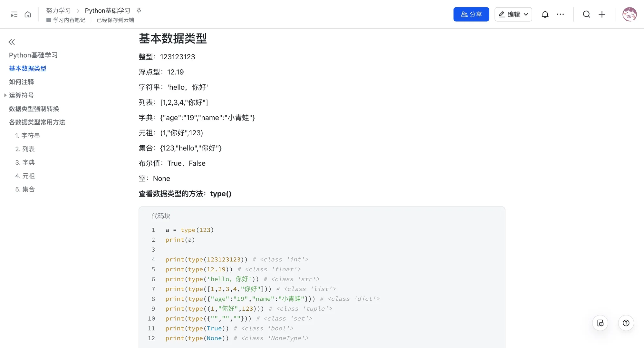Select 如何注释 in the outline
This screenshot has width=644, height=348.
21,82
